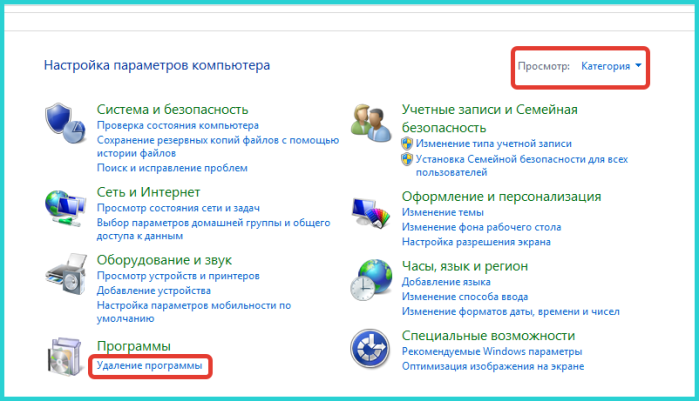This screenshot has width=699, height=401.
Task: Click Просмотр состояния сети и задач
Action: pyautogui.click(x=178, y=208)
